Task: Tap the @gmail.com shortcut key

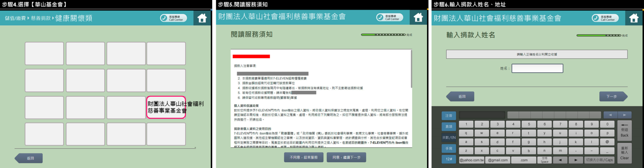Action: tap(498, 160)
